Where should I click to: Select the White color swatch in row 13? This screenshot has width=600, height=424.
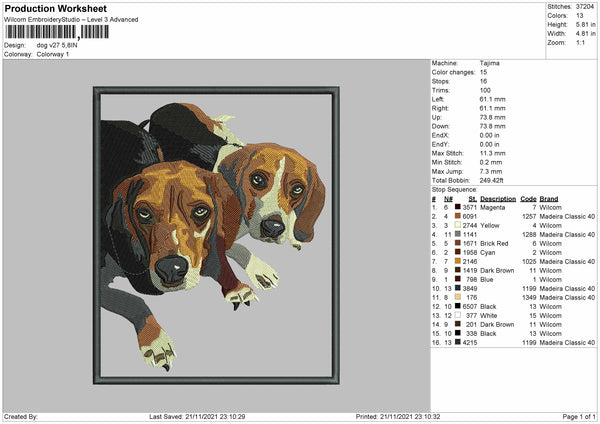pos(457,315)
